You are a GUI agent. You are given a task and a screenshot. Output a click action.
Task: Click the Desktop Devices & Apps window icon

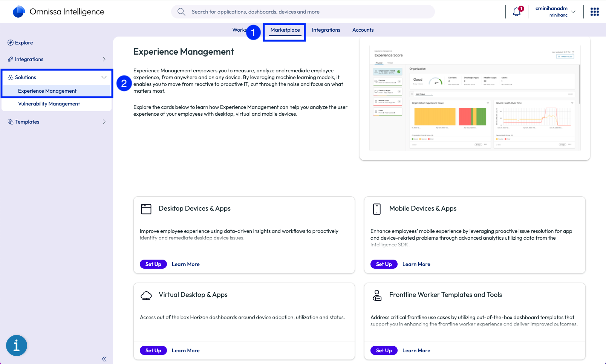point(146,209)
